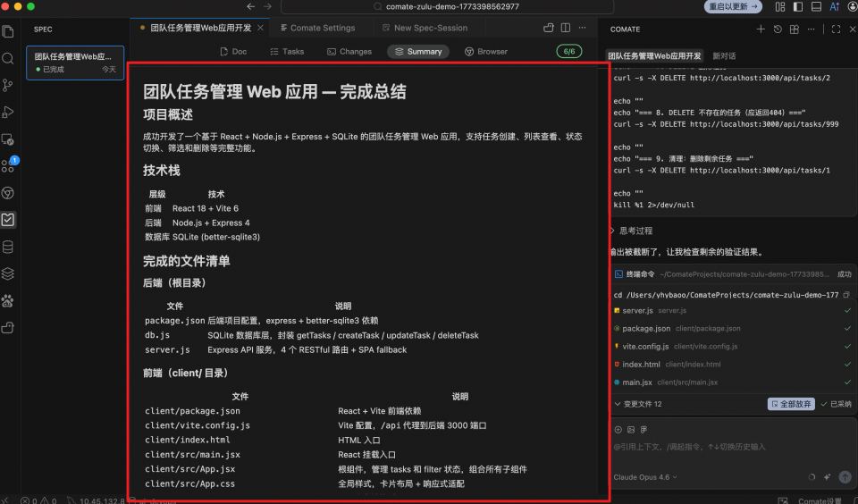The width and height of the screenshot is (858, 504).
Task: Open Extensions view with update badge
Action: tap(8, 166)
